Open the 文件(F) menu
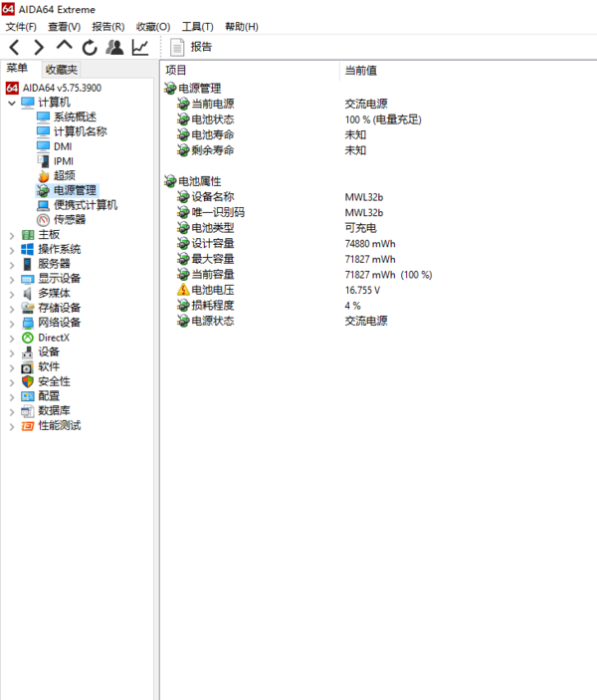597x700 pixels. pyautogui.click(x=21, y=27)
